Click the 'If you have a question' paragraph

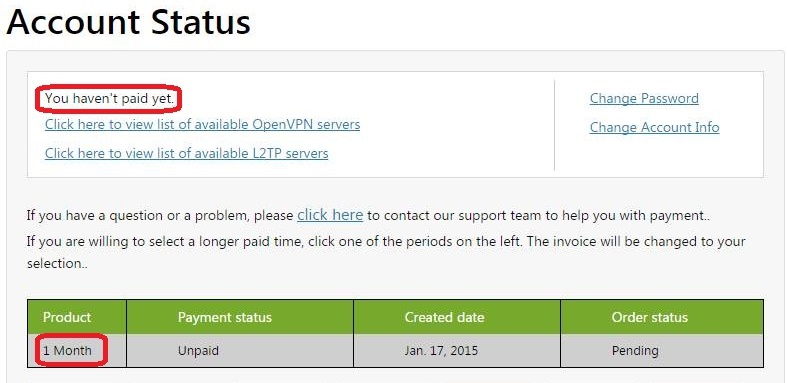click(x=368, y=216)
